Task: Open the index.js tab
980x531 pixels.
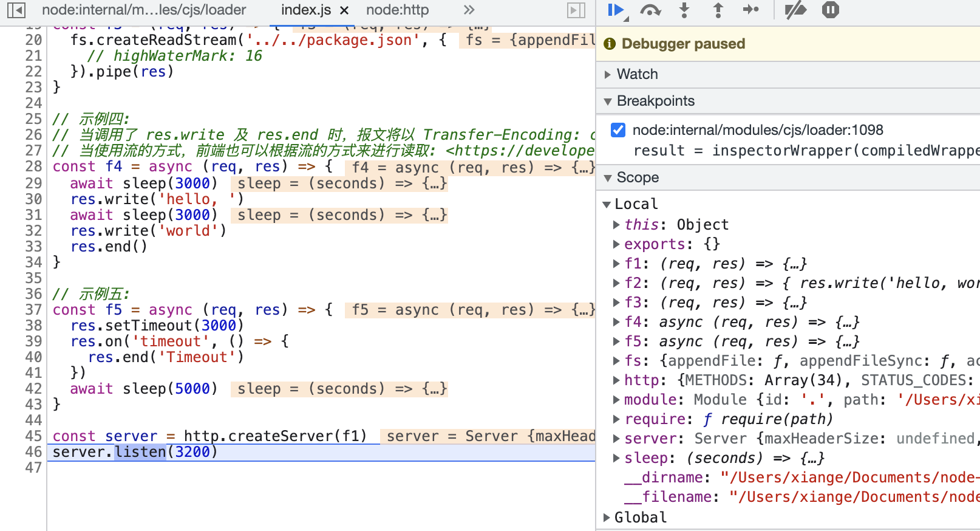Action: click(x=306, y=10)
